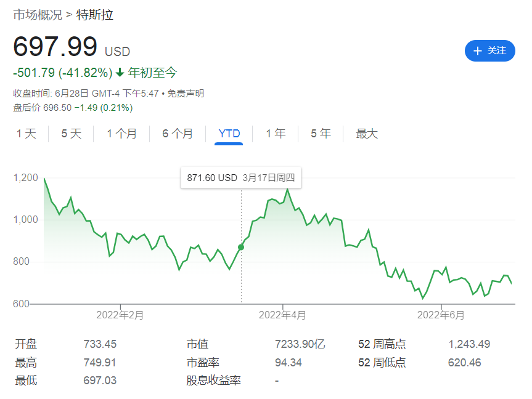Viewport: 532px width, 399px height.
Task: Click the 1,200 y-axis label
Action: (25, 177)
